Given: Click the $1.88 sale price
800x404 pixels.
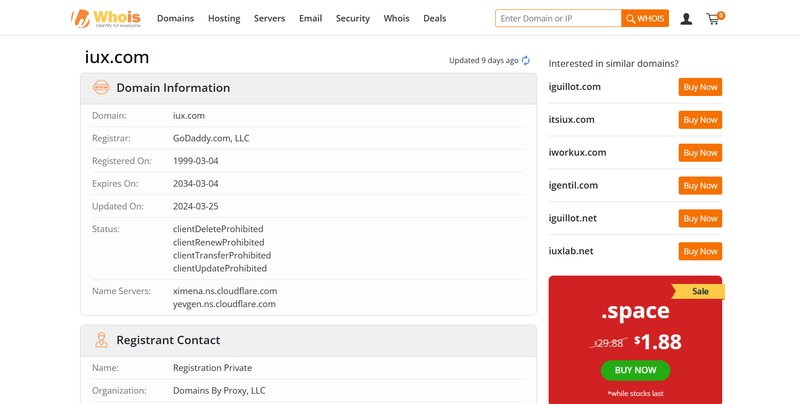Looking at the screenshot, I should 658,342.
